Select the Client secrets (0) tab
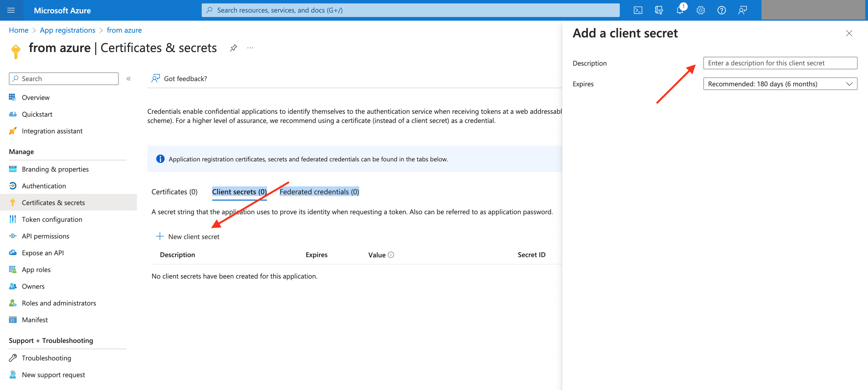The height and width of the screenshot is (390, 868). tap(239, 192)
